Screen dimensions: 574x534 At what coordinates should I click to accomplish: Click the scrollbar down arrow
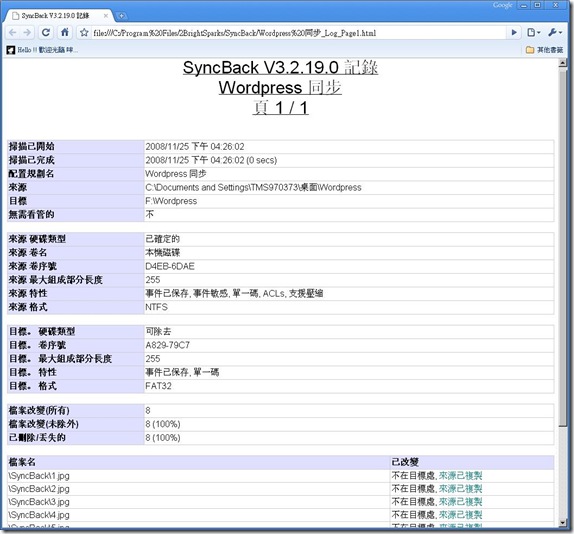563,523
